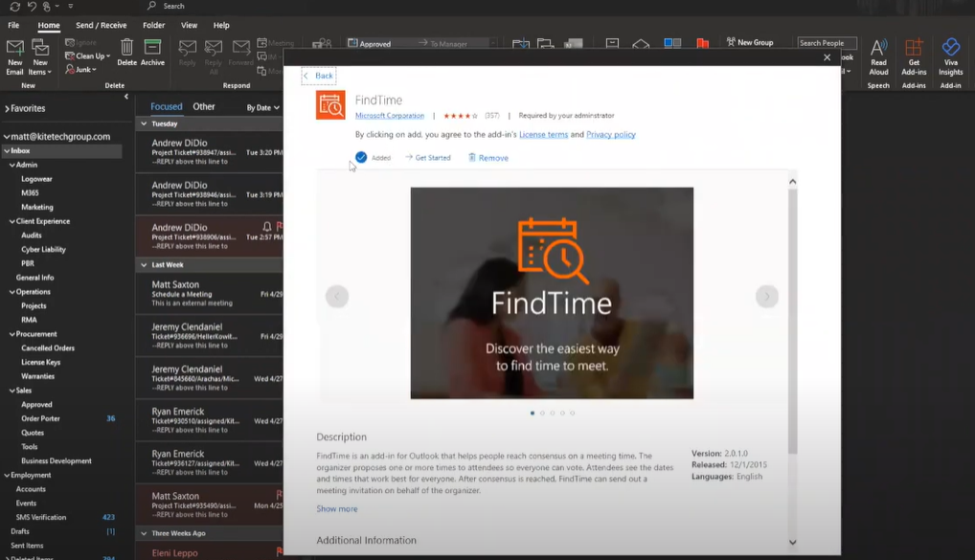Click Show more under Description
The width and height of the screenshot is (975, 560).
(337, 508)
